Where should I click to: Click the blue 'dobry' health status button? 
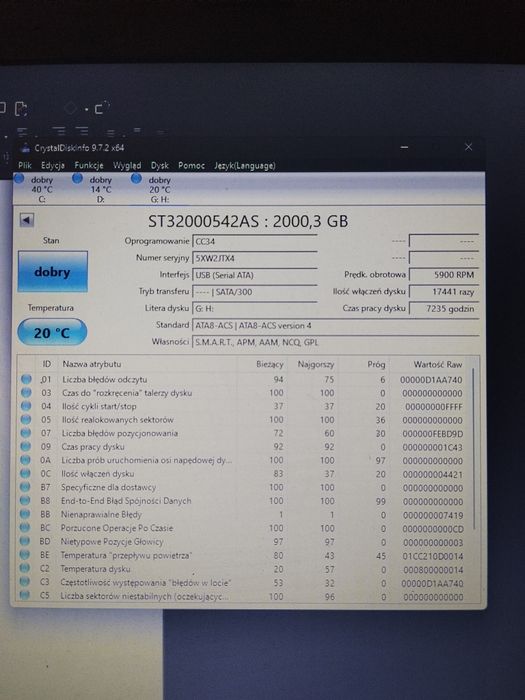click(53, 271)
